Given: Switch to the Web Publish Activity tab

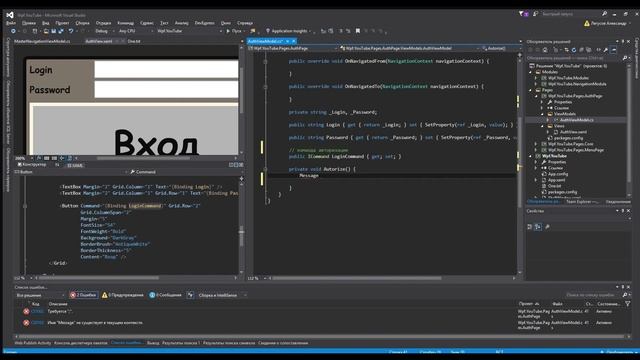Looking at the screenshot, I should tap(33, 343).
